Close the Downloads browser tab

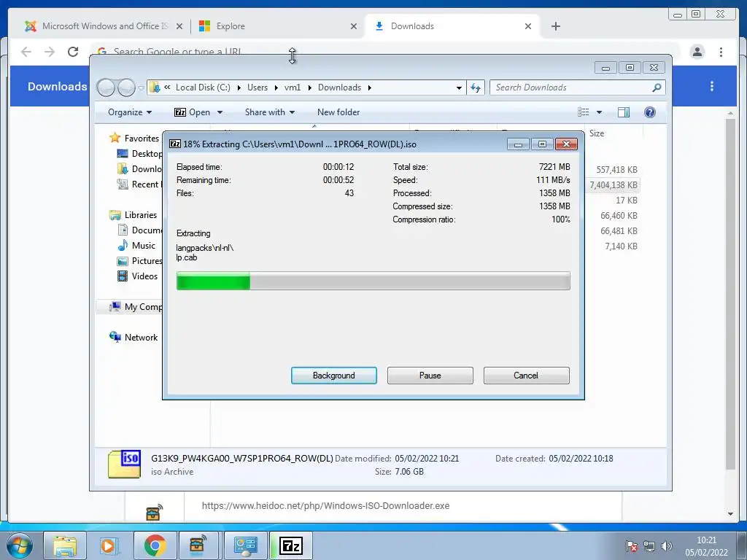528,26
